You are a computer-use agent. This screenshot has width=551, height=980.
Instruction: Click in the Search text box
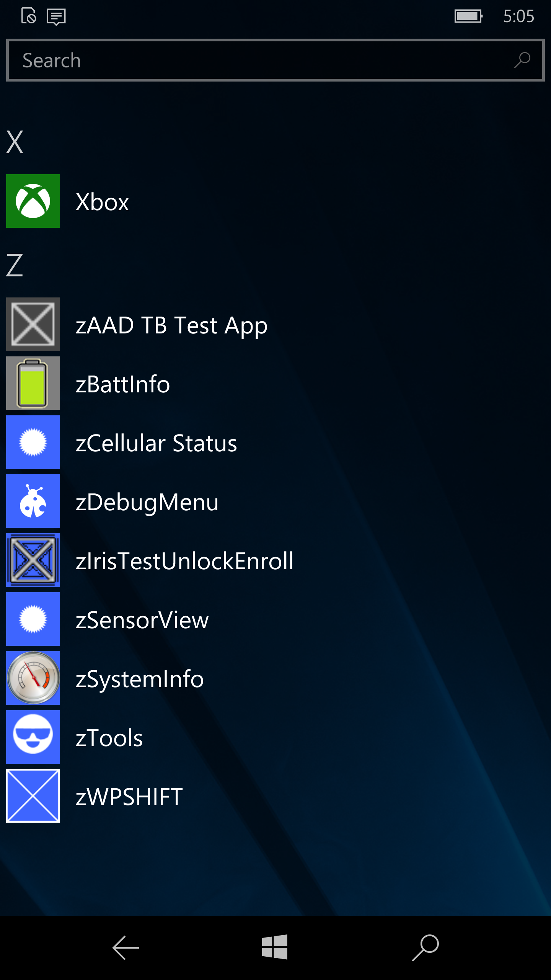(275, 60)
